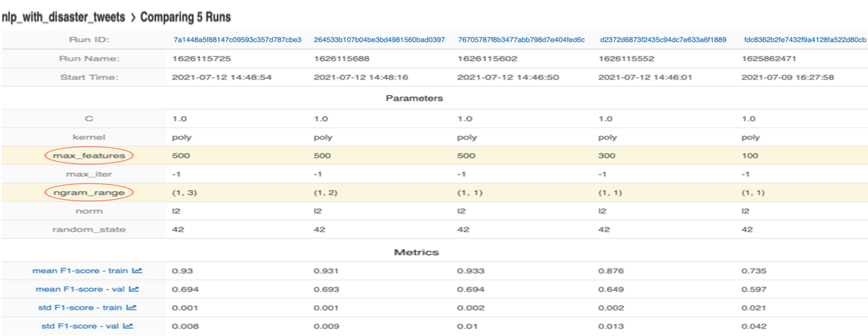The height and width of the screenshot is (336, 868).
Task: Click the chart icon beside mean F1-score - val
Action: click(134, 289)
